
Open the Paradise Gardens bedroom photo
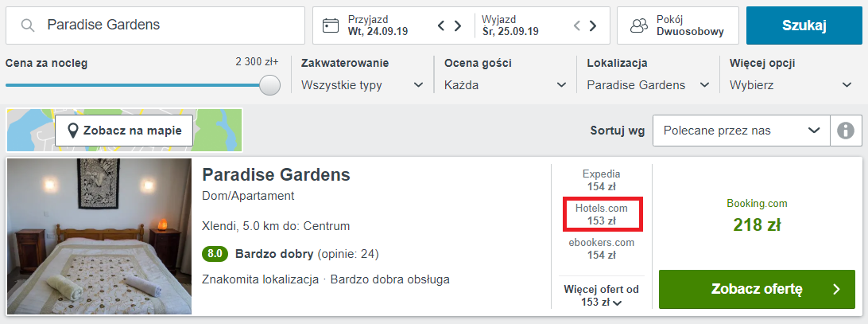click(99, 236)
